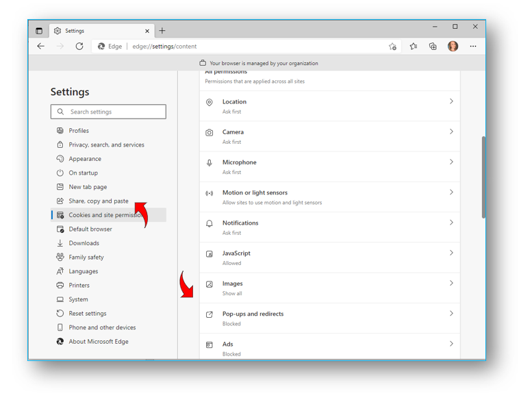Open Phone and other devices

pos(108,327)
